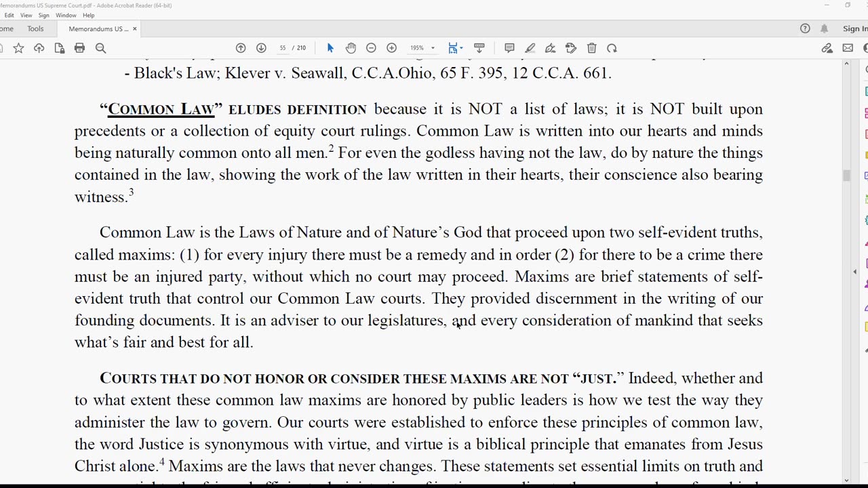Send the file by email envelope icon
868x488 pixels.
coord(848,48)
